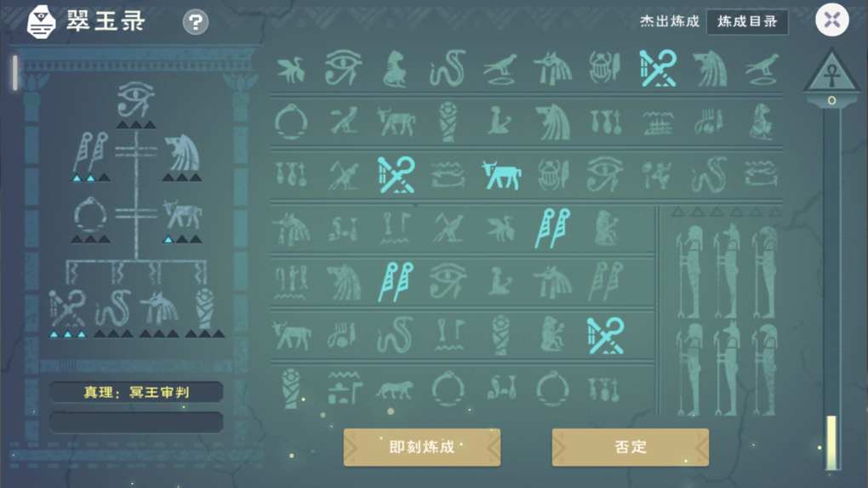Click the left panel scrollbar thumb
The image size is (868, 488).
point(15,72)
